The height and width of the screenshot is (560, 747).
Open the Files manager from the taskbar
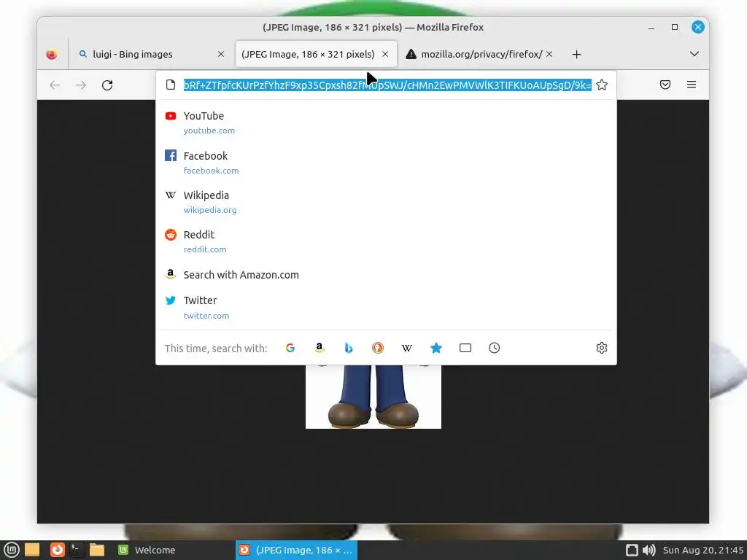pos(97,550)
